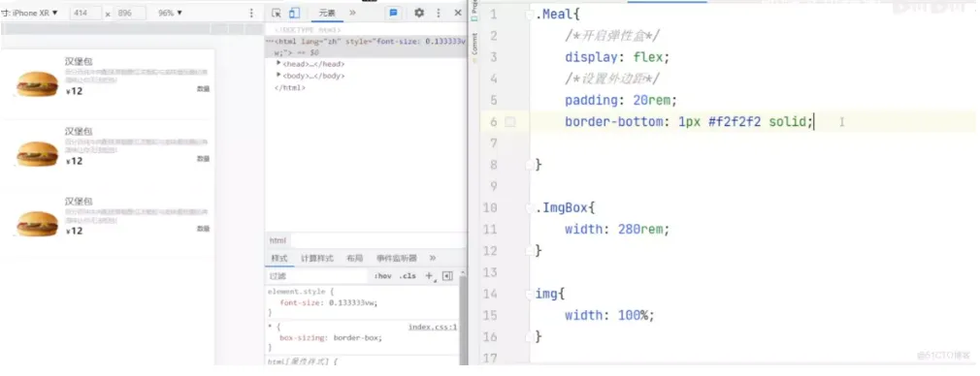Click the 过滤 filter input in Styles
This screenshot has height=376, width=980.
point(317,276)
